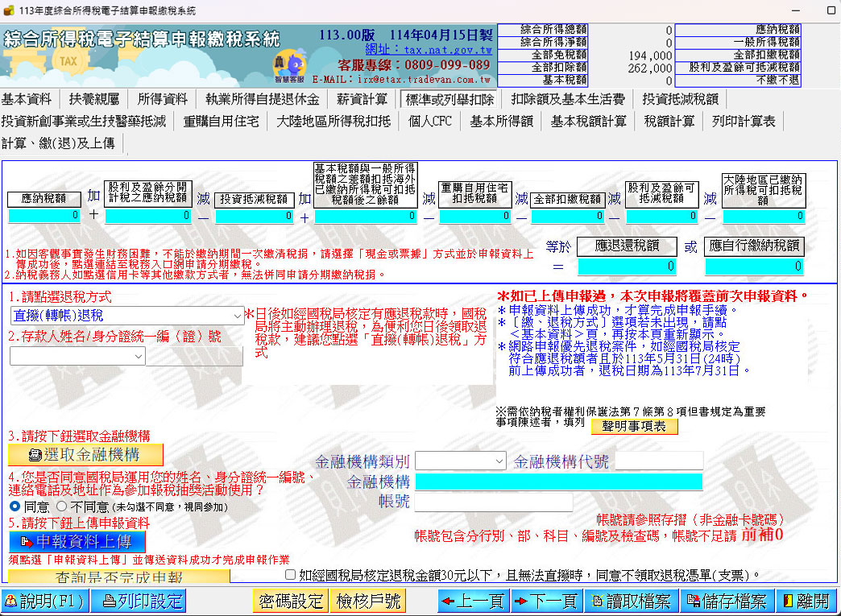Switch to 扣除額及基本生活費 tab
The height and width of the screenshot is (616, 841).
click(x=568, y=99)
